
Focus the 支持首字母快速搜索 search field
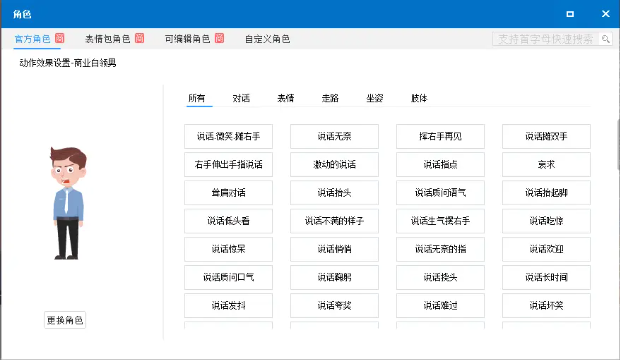pos(546,39)
